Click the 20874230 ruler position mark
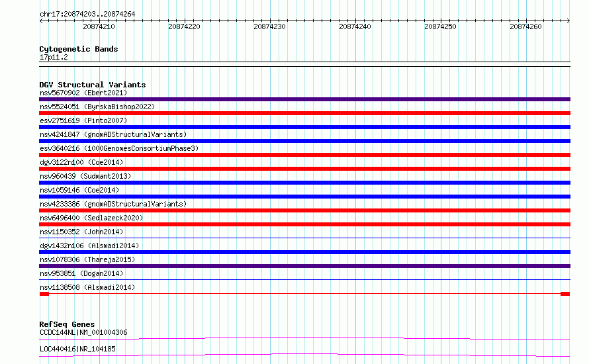 pyautogui.click(x=270, y=26)
